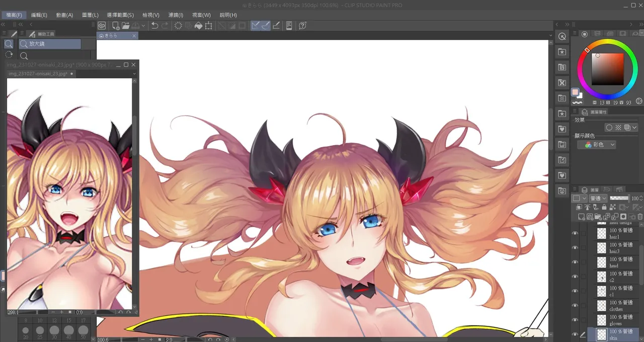Select the skin layer

pyautogui.click(x=613, y=334)
